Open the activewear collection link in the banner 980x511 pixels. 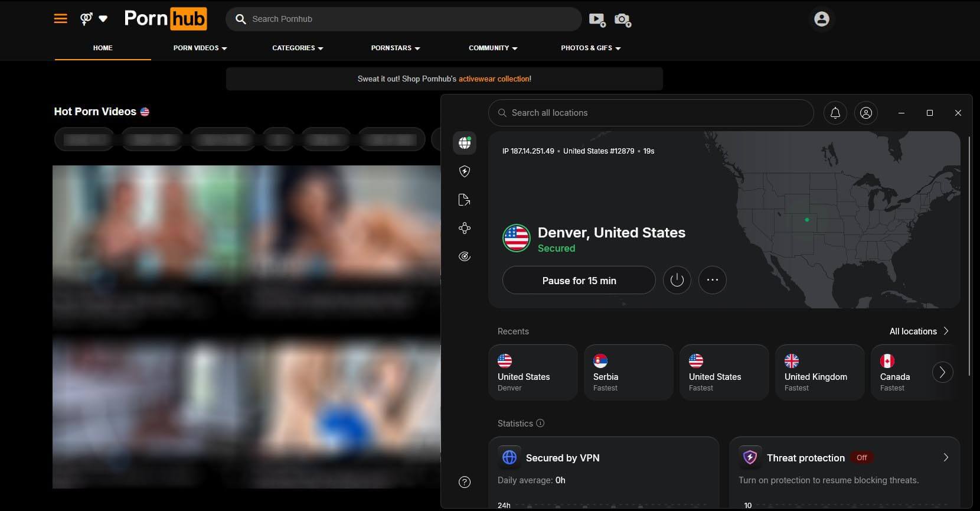[494, 79]
